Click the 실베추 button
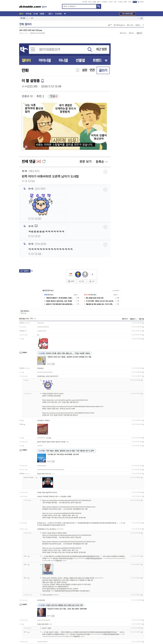Image resolution: width=163 pixels, height=644 pixels. click(71, 281)
